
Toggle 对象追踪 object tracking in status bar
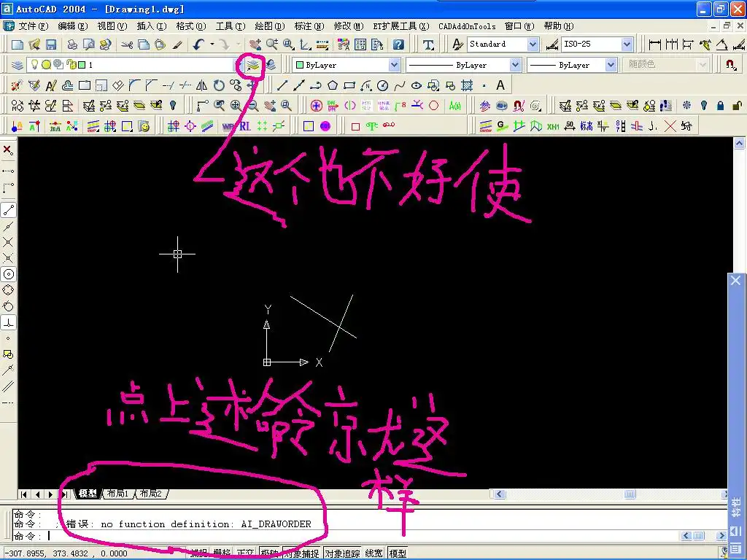click(343, 553)
